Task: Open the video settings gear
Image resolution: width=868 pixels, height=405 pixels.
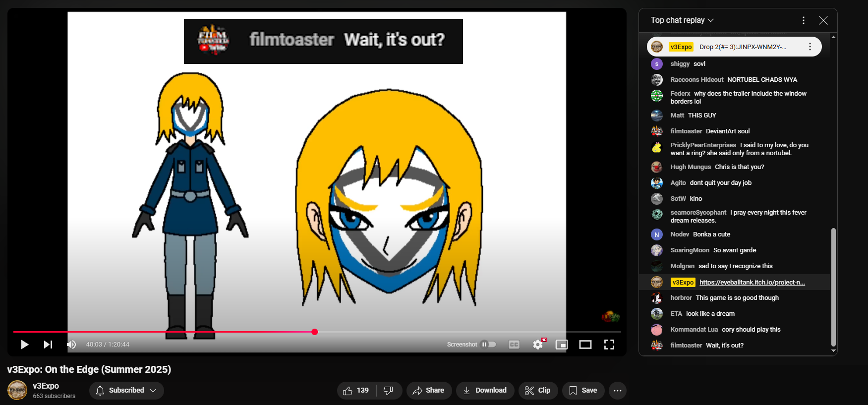Action: click(x=538, y=345)
